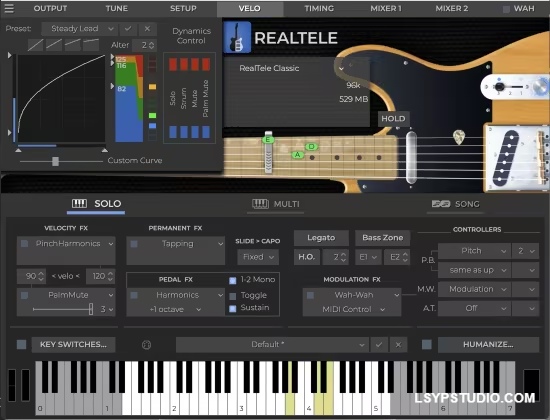The height and width of the screenshot is (420, 550).
Task: Open the Pitch controller dropdown
Action: point(474,251)
